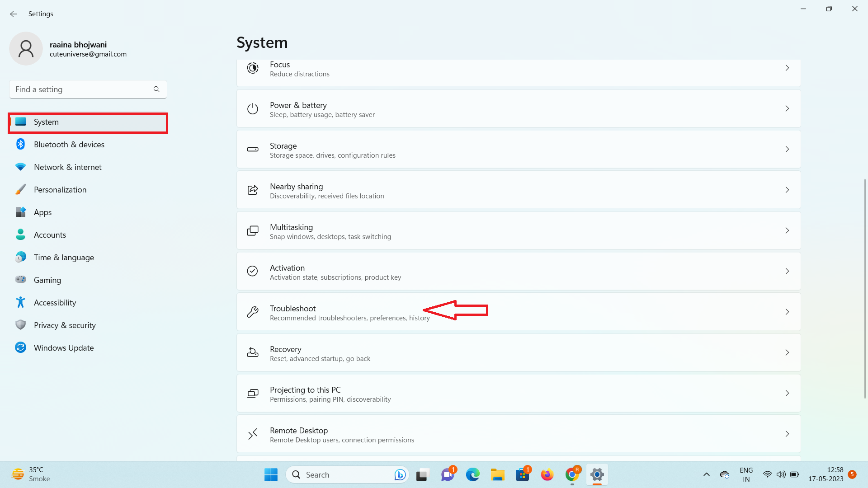Click the Remote Desktop icon
868x488 pixels.
click(252, 434)
